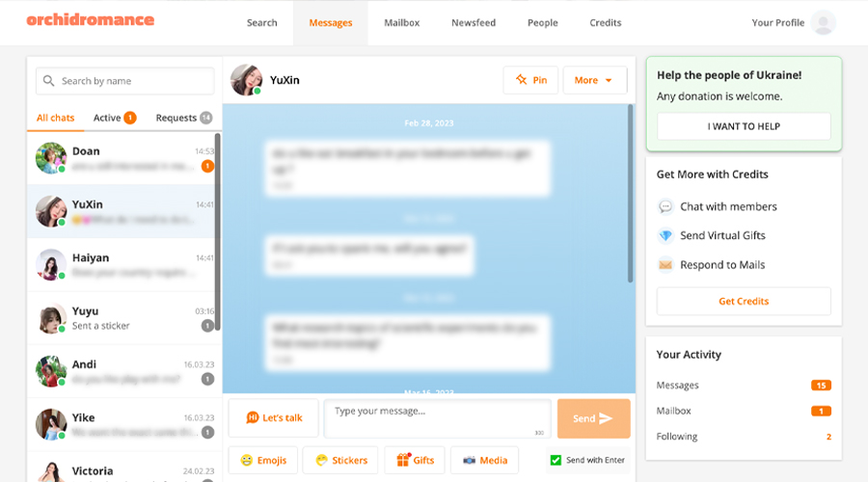Screen dimensions: 868x482
Task: Open the Emojis picker
Action: tap(263, 461)
